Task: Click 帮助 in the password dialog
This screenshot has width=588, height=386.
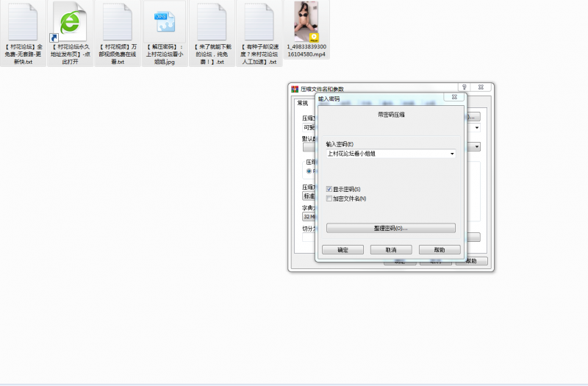Action: [x=440, y=250]
